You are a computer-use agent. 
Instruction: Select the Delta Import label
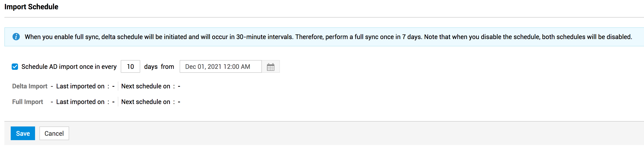tap(30, 86)
